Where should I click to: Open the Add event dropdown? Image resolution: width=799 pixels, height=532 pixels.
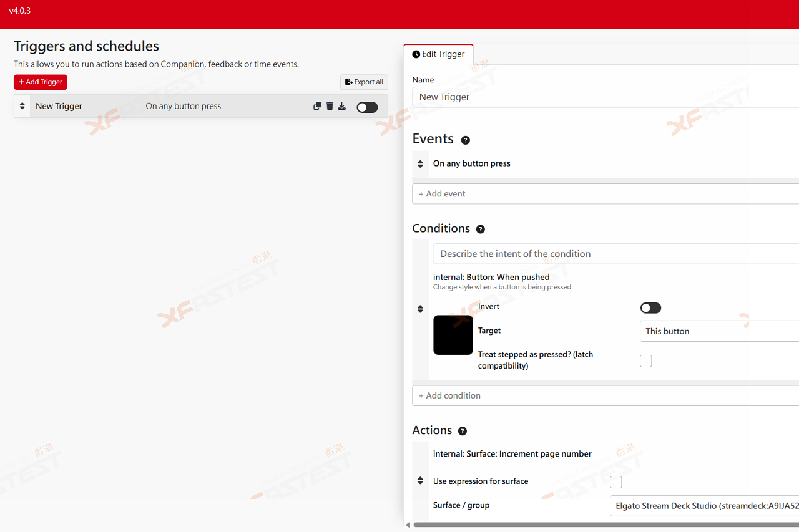tap(604, 194)
